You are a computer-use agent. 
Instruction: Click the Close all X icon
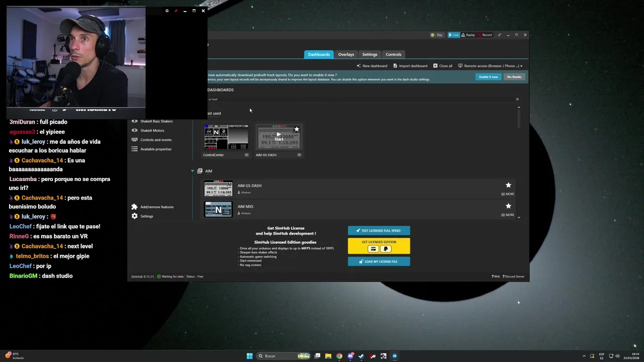click(435, 66)
